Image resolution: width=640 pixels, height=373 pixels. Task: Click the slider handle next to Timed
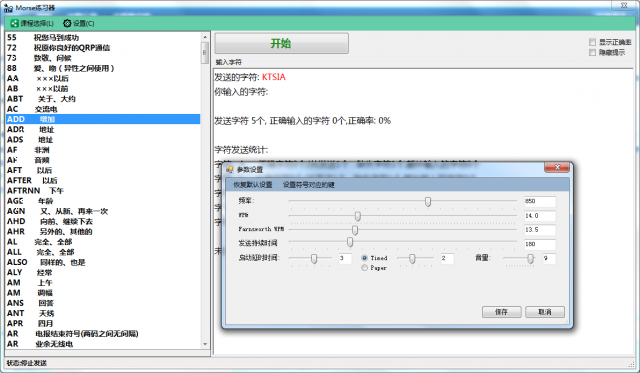click(x=412, y=258)
